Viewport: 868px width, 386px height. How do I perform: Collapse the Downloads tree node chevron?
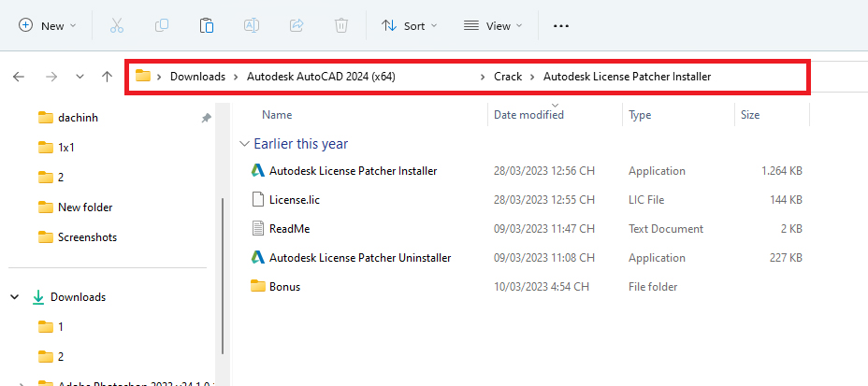click(14, 297)
